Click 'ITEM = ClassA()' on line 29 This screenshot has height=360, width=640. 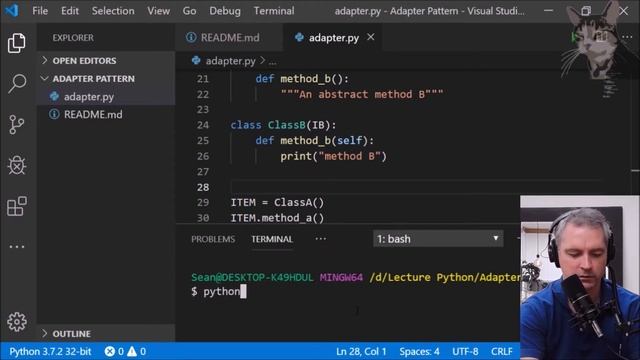[277, 202]
